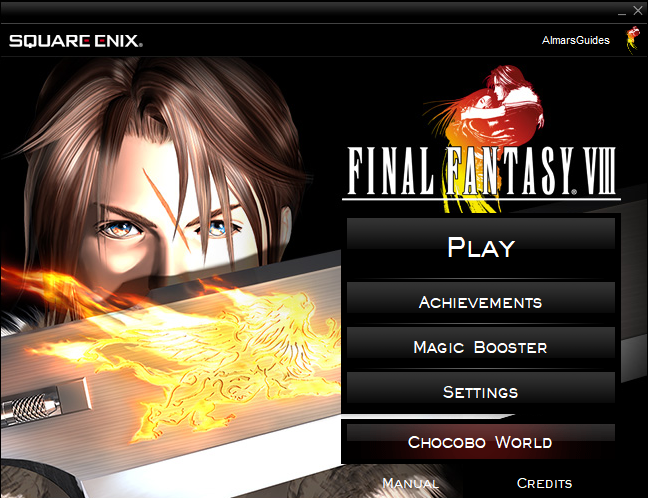Click the flaming Griever lion emblem
The width and height of the screenshot is (648, 498).
[x=194, y=355]
